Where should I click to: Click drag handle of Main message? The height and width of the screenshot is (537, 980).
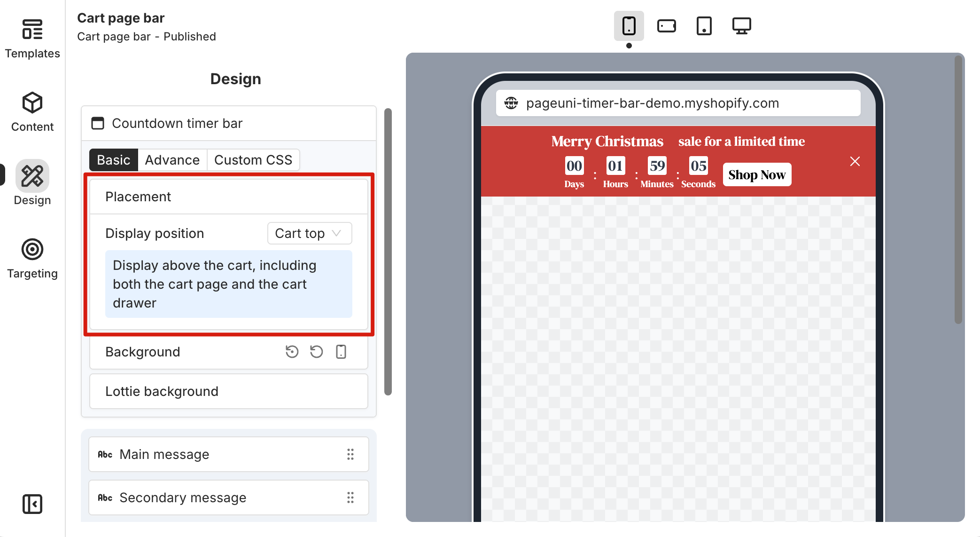coord(350,454)
